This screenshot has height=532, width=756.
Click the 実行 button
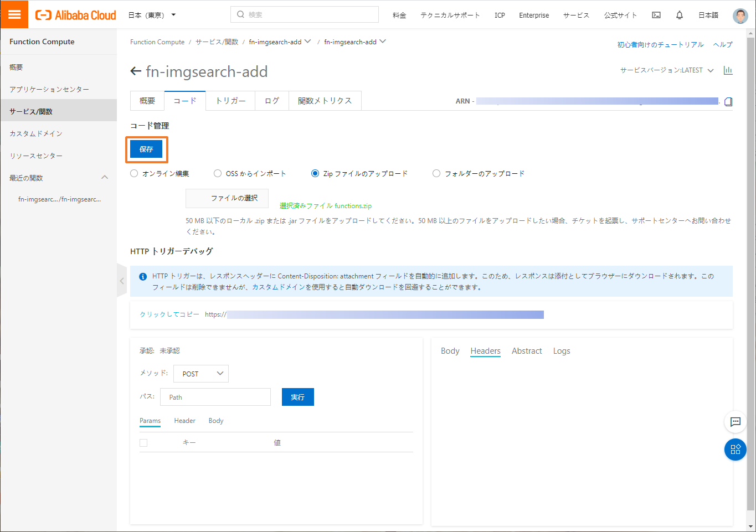point(298,397)
